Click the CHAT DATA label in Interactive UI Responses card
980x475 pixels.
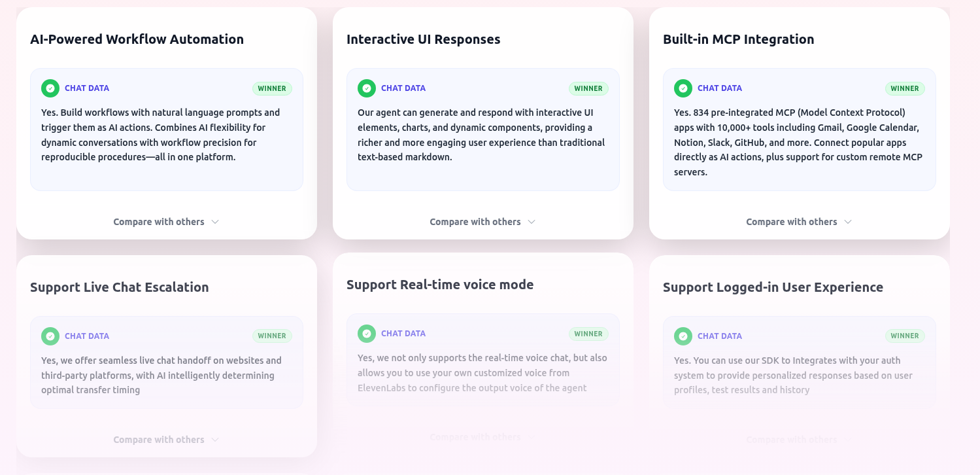point(403,88)
